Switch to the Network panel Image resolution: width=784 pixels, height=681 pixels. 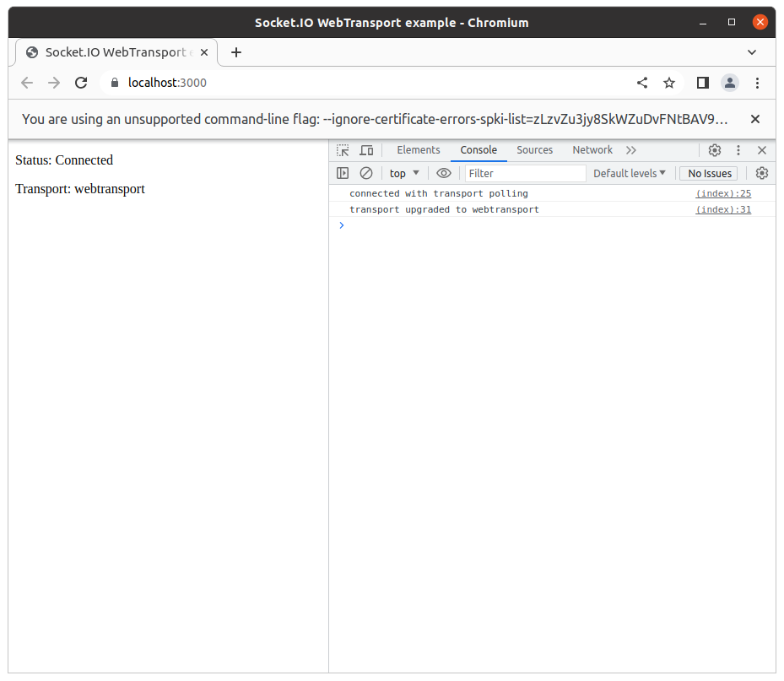[x=592, y=149]
